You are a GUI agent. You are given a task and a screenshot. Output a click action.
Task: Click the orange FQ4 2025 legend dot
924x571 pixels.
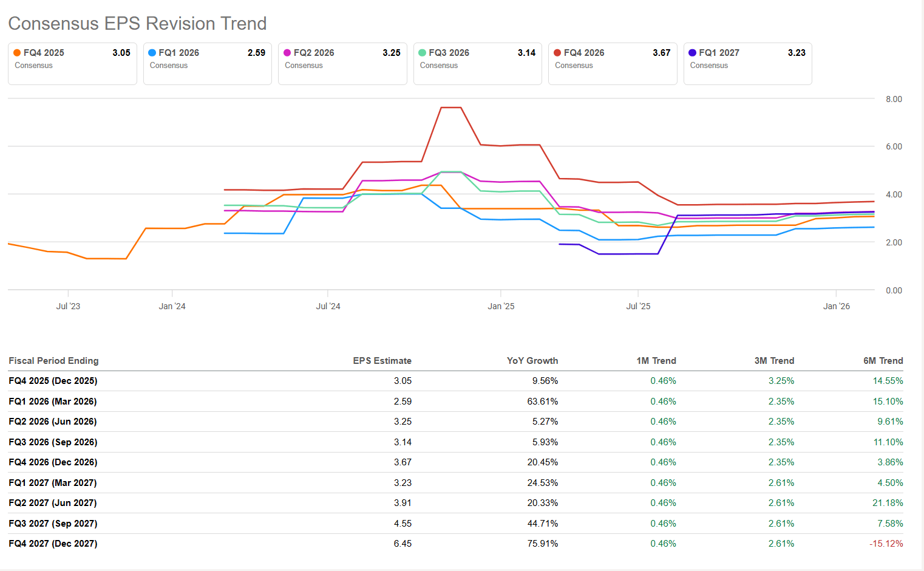pyautogui.click(x=17, y=53)
